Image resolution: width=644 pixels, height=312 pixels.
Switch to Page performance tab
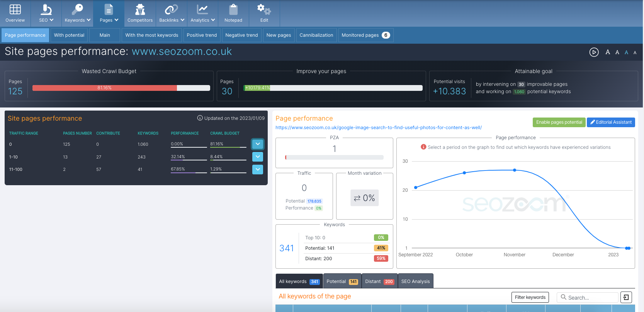click(25, 35)
